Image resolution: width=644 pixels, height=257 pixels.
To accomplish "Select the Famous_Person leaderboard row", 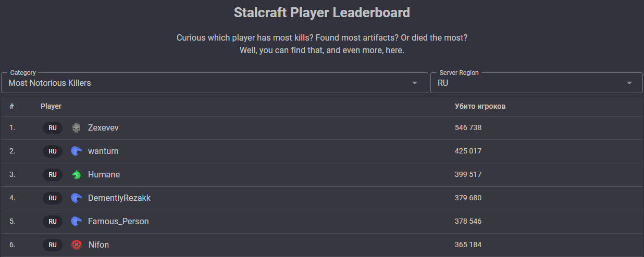I will tap(322, 221).
